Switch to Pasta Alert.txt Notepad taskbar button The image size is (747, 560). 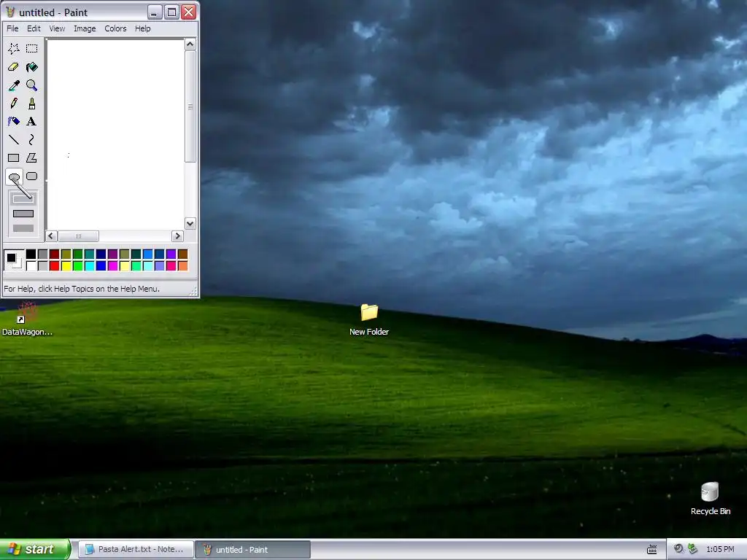[136, 550]
